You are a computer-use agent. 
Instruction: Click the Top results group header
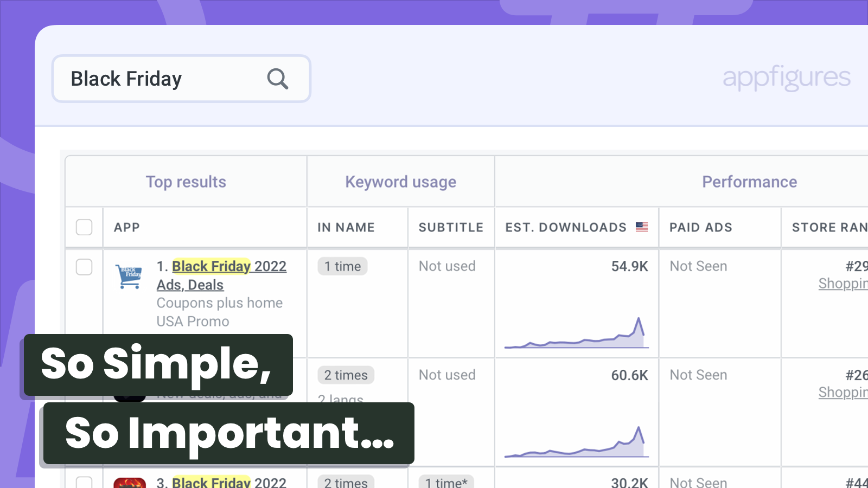pyautogui.click(x=186, y=182)
